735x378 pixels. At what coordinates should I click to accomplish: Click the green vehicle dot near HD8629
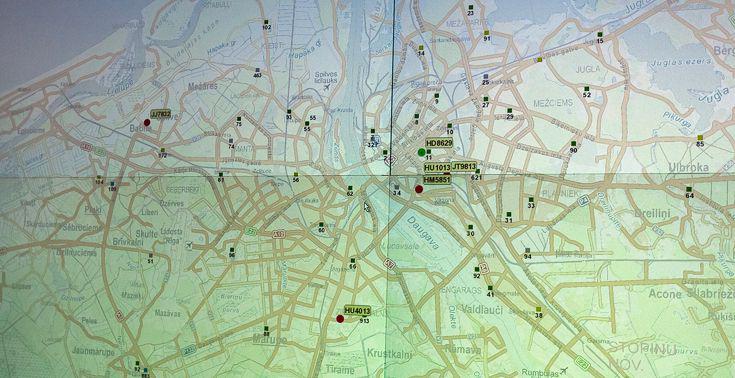pos(421,152)
